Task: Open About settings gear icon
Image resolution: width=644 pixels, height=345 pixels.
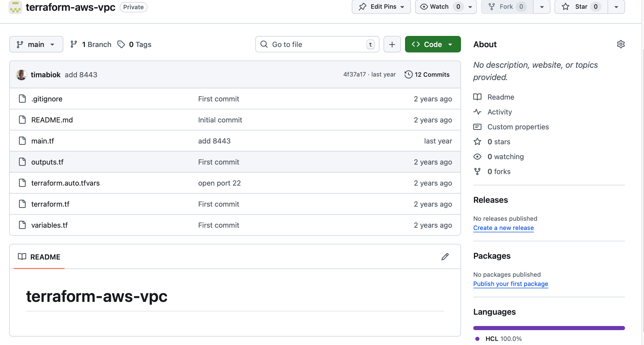Action: [621, 44]
